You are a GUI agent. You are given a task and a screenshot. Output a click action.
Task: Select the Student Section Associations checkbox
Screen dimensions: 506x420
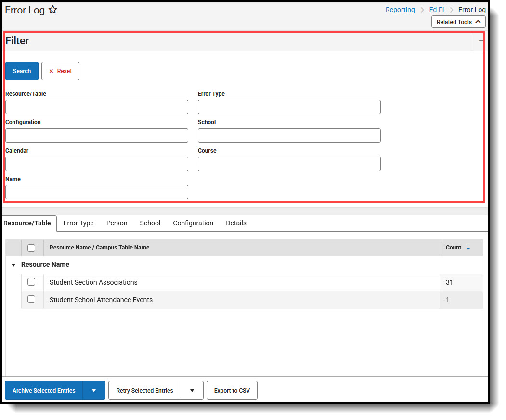[x=31, y=282]
